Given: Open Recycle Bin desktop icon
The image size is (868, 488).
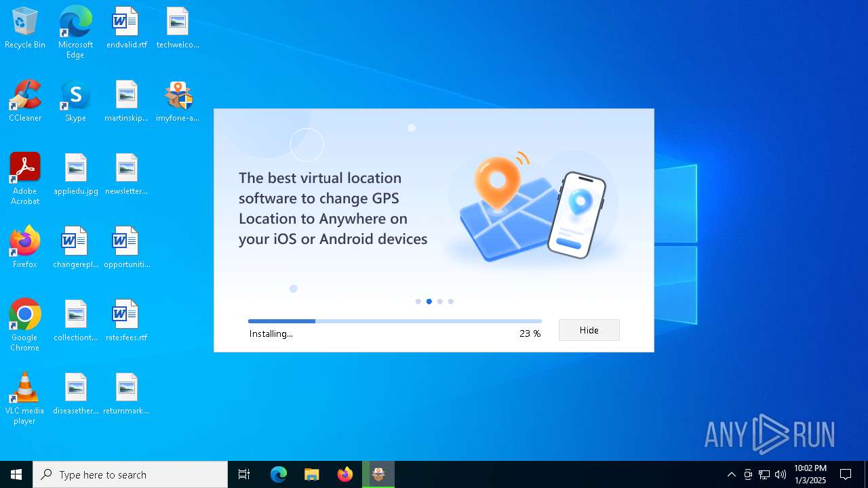Looking at the screenshot, I should click(25, 28).
